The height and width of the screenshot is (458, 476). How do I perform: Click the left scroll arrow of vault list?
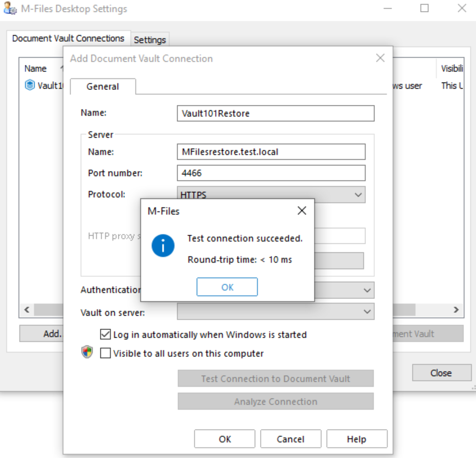(27, 309)
